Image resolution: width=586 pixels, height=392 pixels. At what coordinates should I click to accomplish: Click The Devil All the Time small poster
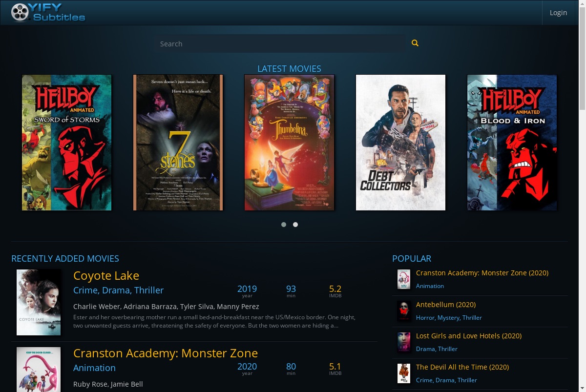click(x=403, y=373)
